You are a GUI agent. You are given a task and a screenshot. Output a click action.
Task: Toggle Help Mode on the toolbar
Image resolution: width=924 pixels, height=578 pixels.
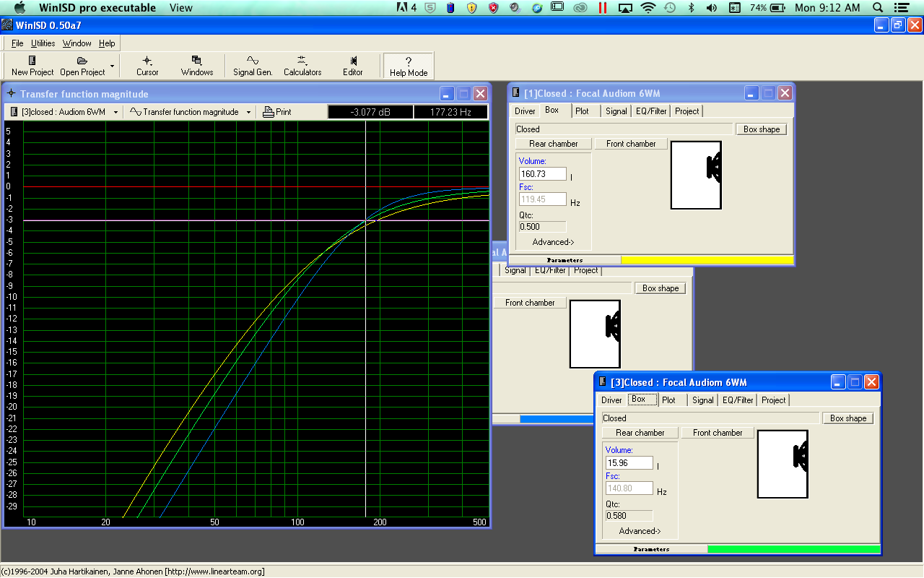(409, 66)
